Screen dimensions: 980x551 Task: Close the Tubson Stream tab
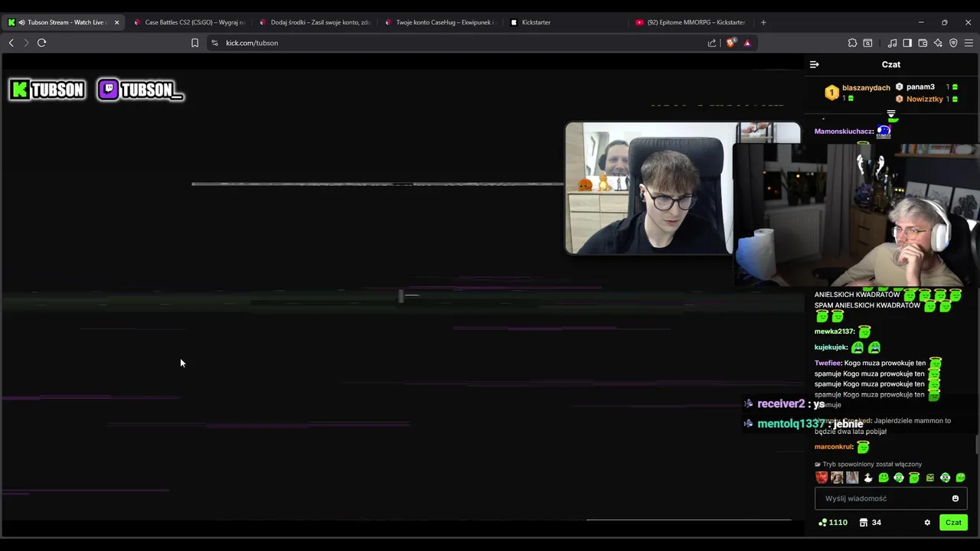coord(116,22)
